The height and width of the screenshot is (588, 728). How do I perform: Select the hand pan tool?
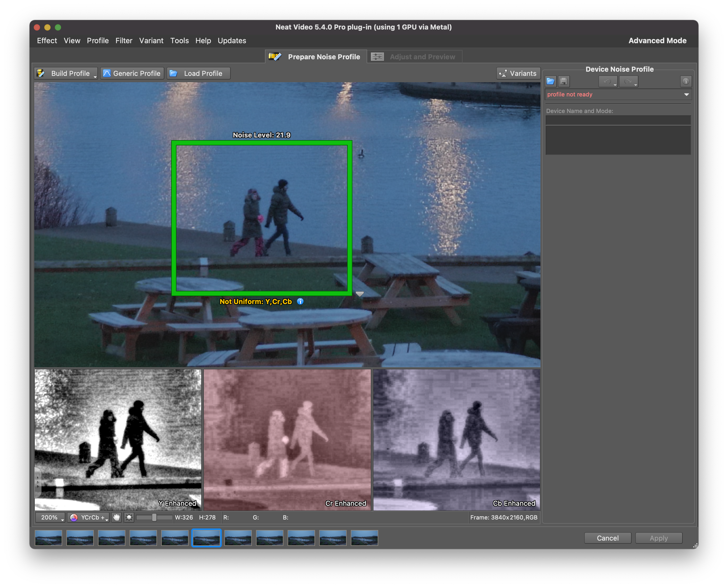click(x=116, y=517)
